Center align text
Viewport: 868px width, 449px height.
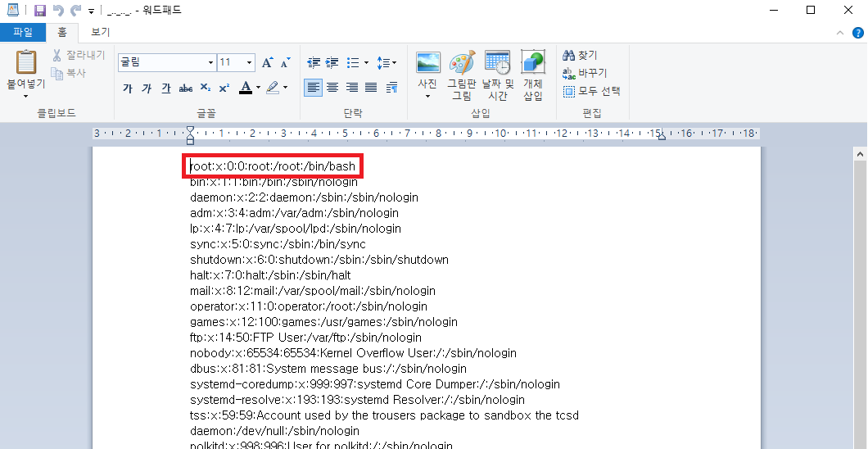332,88
